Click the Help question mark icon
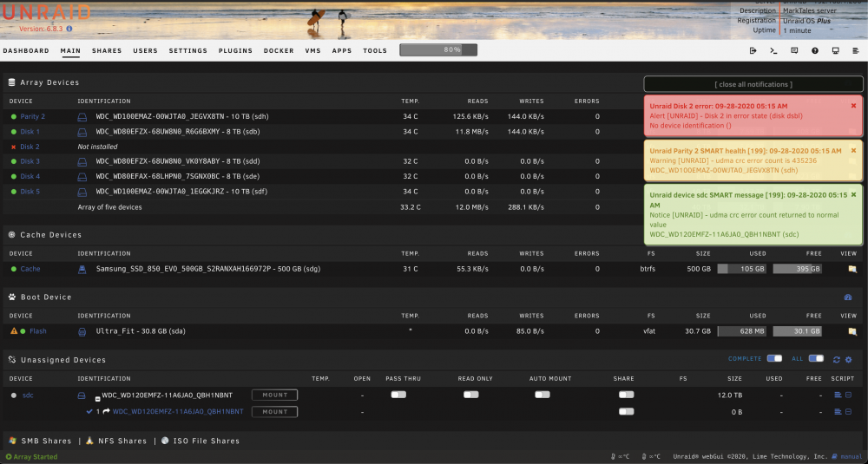 point(815,50)
